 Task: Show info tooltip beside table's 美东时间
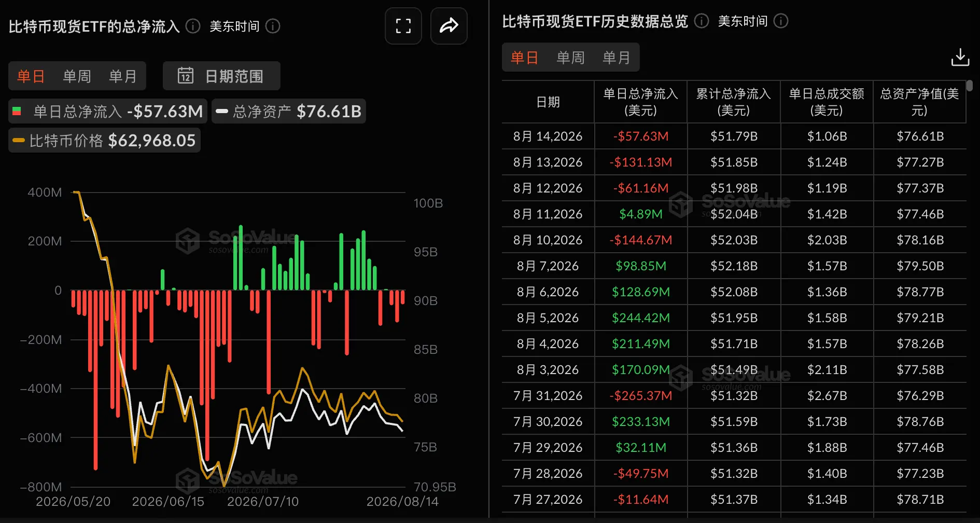coord(781,21)
